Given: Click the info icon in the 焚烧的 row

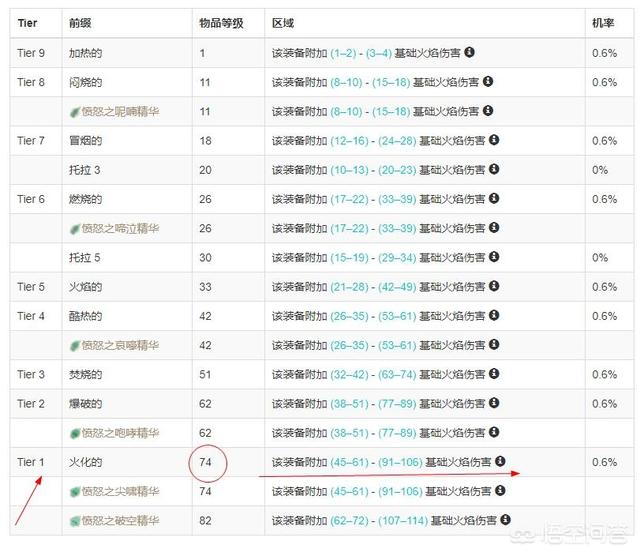Looking at the screenshot, I should pos(494,374).
